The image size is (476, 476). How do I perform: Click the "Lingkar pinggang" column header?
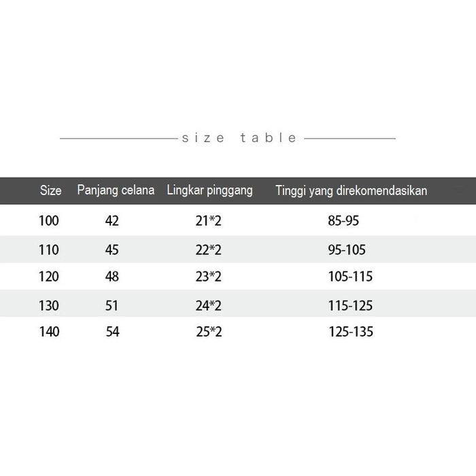coord(209,190)
